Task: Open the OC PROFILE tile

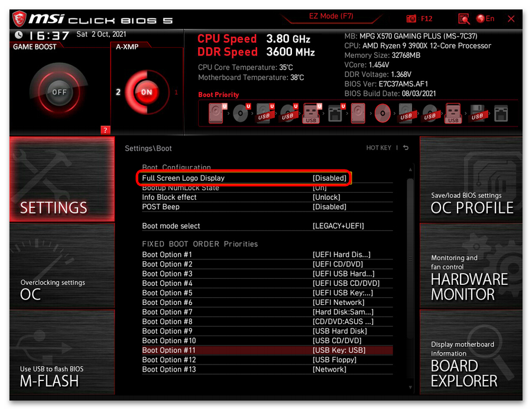Action: tap(471, 179)
